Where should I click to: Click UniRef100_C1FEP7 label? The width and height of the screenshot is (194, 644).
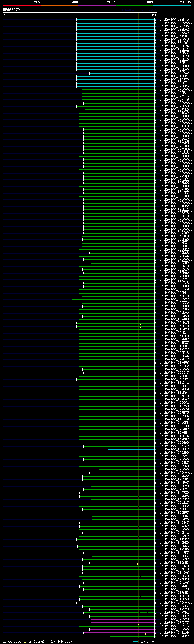point(174,76)
